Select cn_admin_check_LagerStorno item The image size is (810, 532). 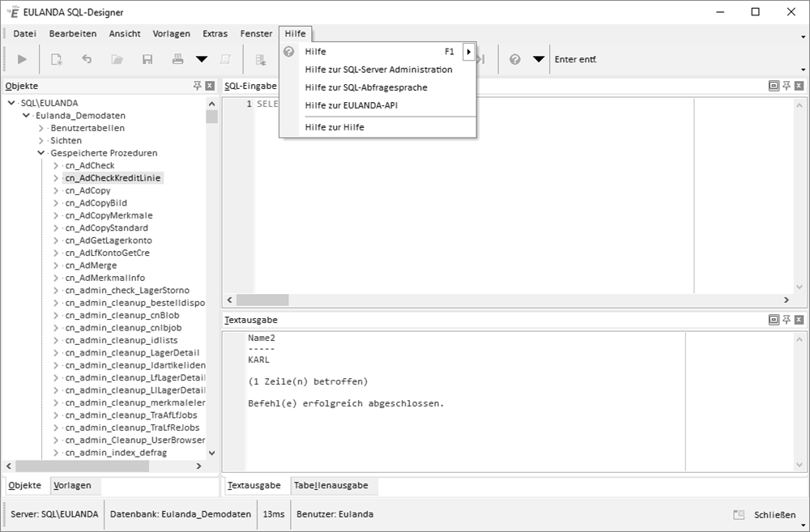pos(127,290)
